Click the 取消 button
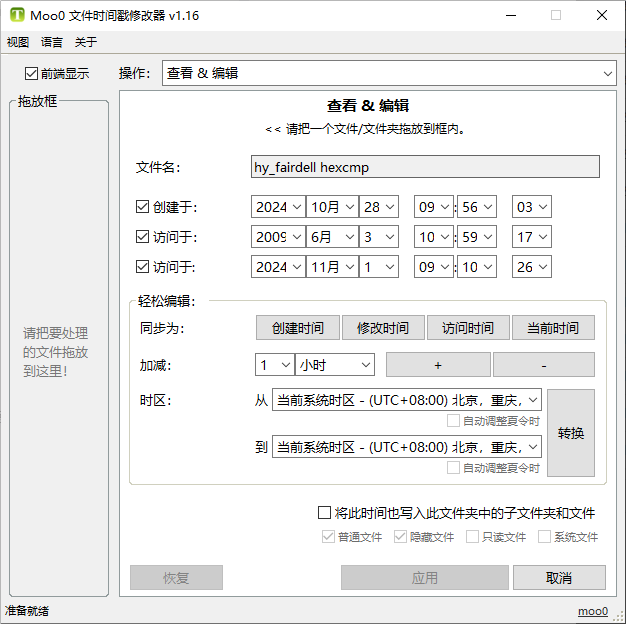 click(559, 578)
